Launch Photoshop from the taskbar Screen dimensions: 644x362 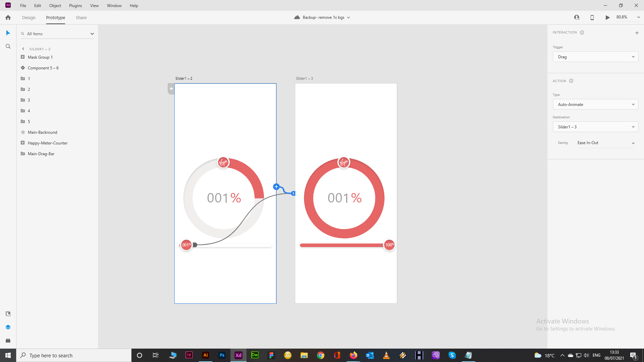coord(222,355)
